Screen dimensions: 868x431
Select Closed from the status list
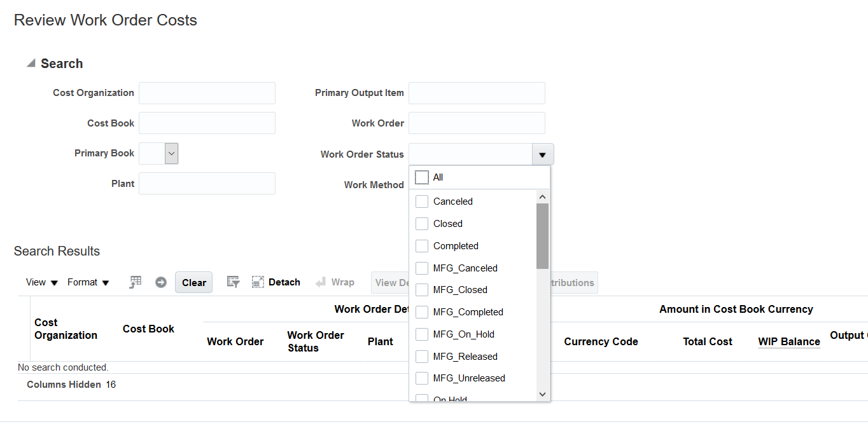(x=421, y=223)
